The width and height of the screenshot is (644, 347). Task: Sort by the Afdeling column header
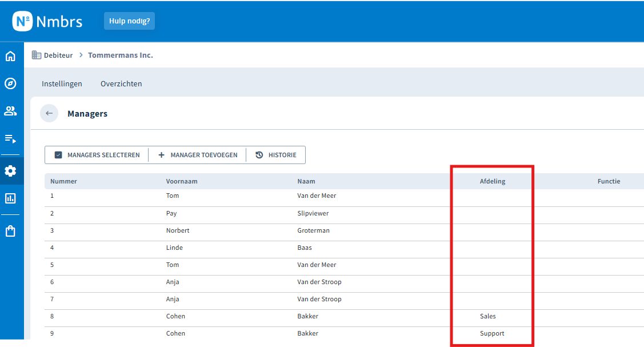click(493, 181)
